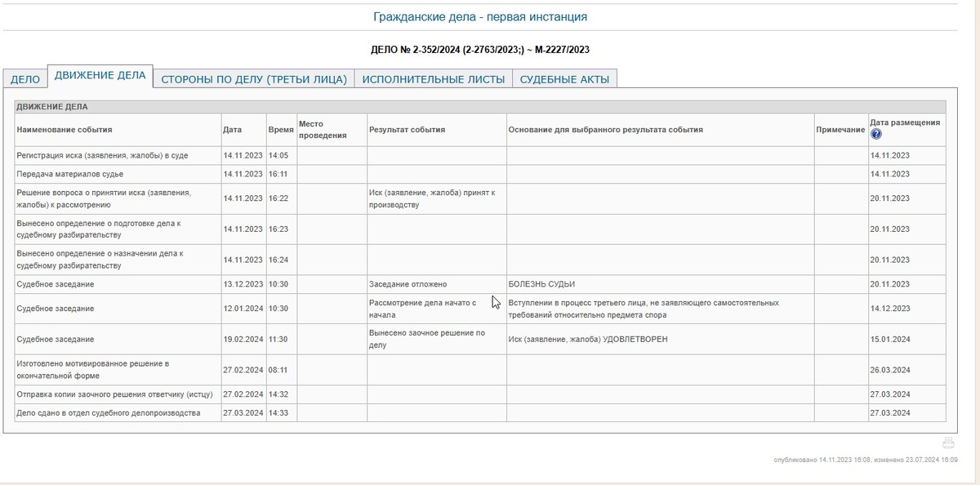
Task: Click the heading Гражданские дела - первая инстанция
Action: 479,16
